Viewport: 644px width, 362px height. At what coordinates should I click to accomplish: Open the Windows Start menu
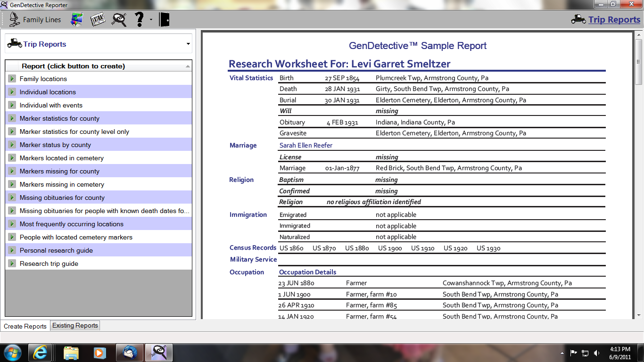12,353
